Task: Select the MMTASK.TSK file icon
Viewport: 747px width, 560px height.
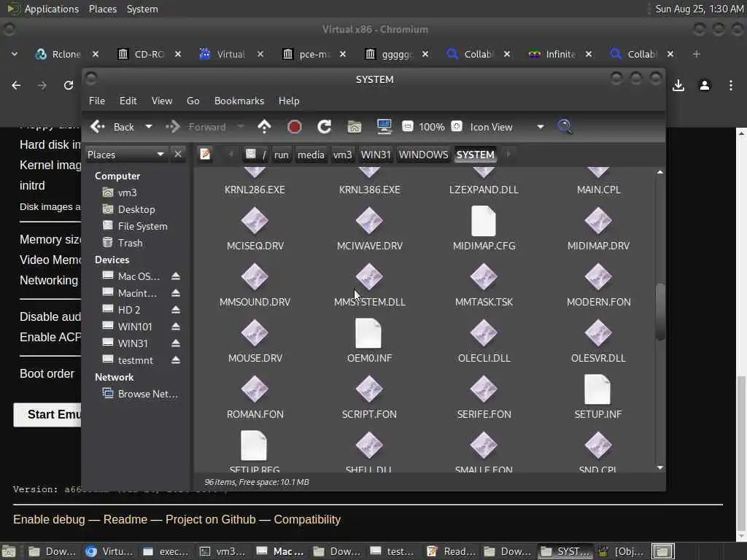Action: [x=484, y=277]
